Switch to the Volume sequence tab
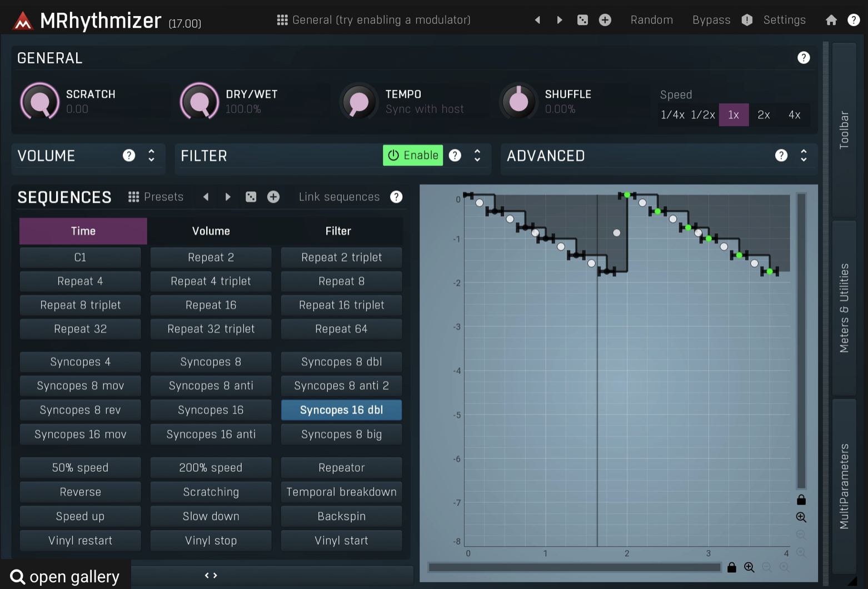This screenshot has width=868, height=589. click(x=211, y=231)
